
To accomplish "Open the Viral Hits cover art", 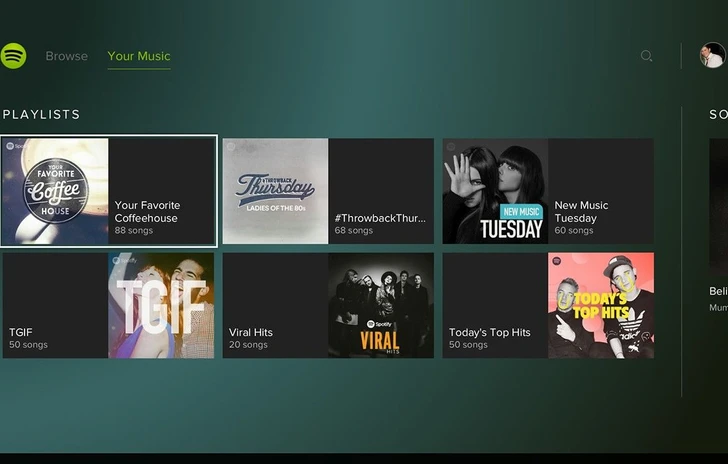I will (381, 305).
